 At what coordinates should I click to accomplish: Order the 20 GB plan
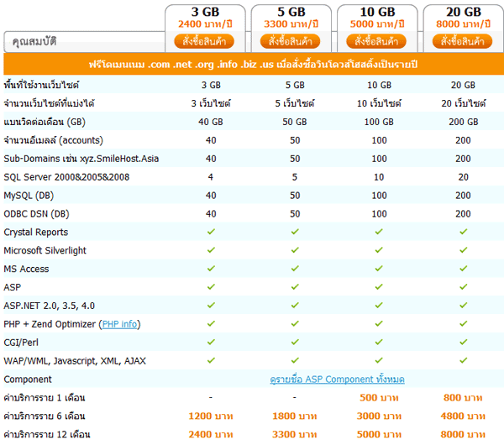click(463, 41)
